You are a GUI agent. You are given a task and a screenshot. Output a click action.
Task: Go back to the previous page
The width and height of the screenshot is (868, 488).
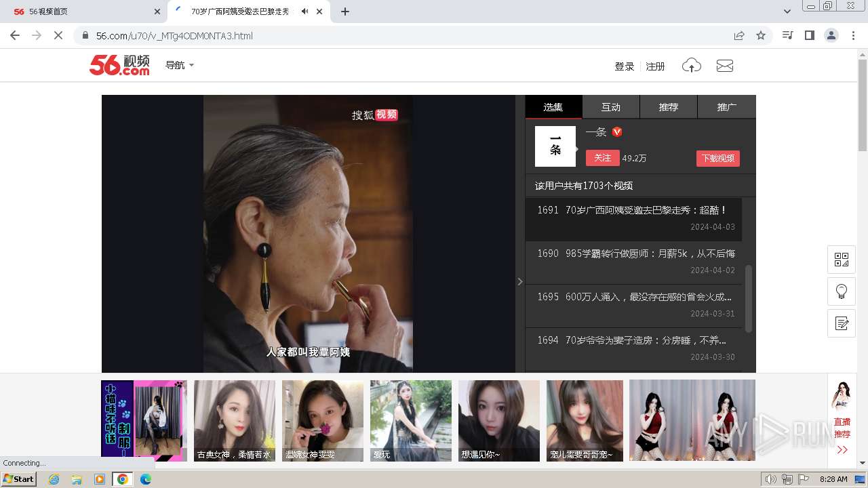pos(15,35)
